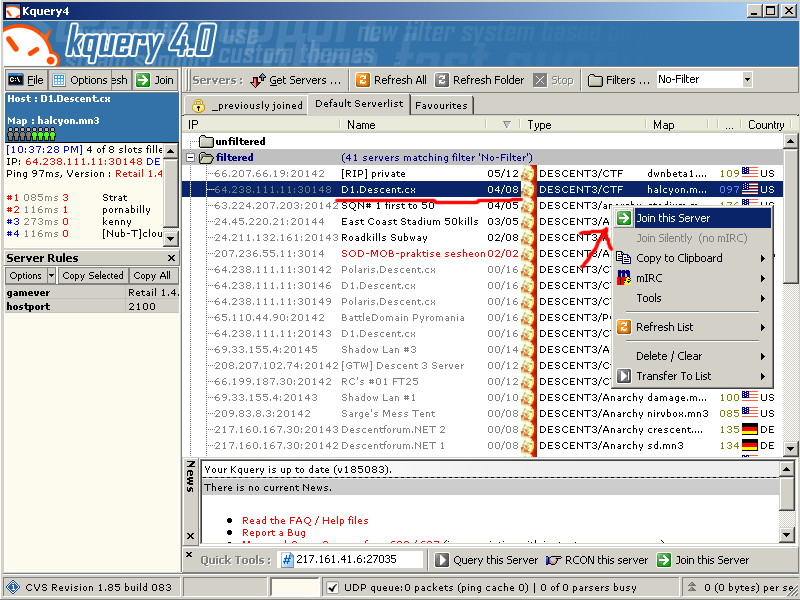Switch to the Favourites tab
800x600 pixels.
(x=441, y=106)
